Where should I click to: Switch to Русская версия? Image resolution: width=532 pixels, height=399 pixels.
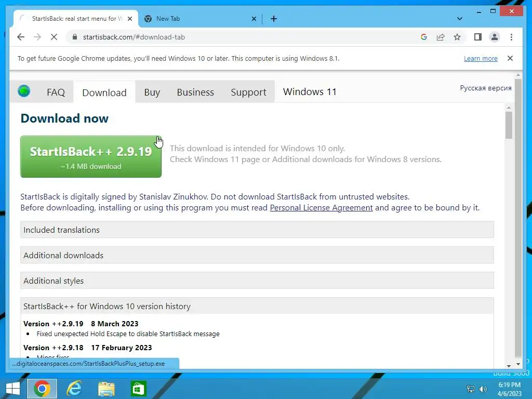tap(486, 88)
